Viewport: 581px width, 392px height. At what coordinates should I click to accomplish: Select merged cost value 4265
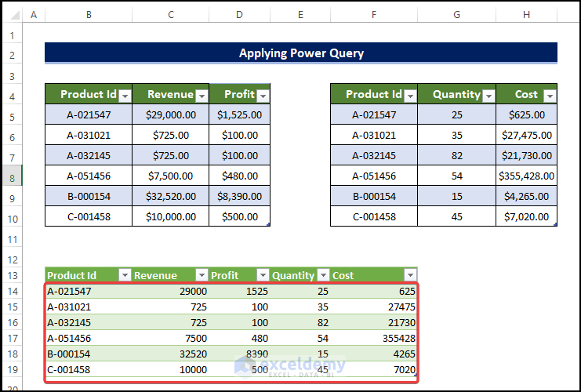pyautogui.click(x=374, y=354)
